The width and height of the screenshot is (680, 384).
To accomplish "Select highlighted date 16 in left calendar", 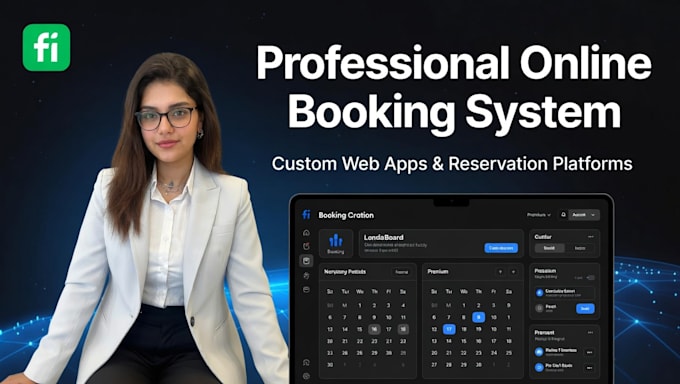I will tap(374, 329).
